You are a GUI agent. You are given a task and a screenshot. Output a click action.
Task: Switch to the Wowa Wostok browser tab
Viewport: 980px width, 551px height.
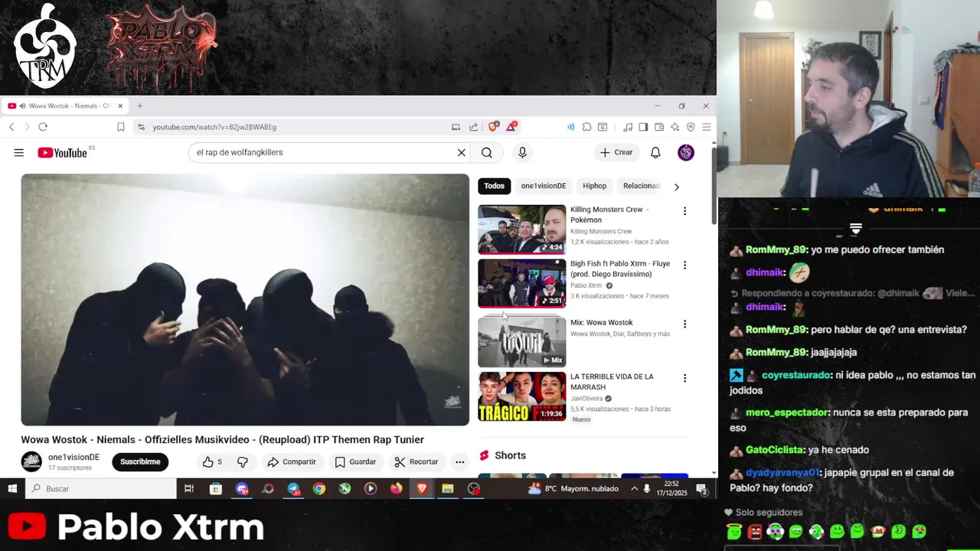[65, 106]
